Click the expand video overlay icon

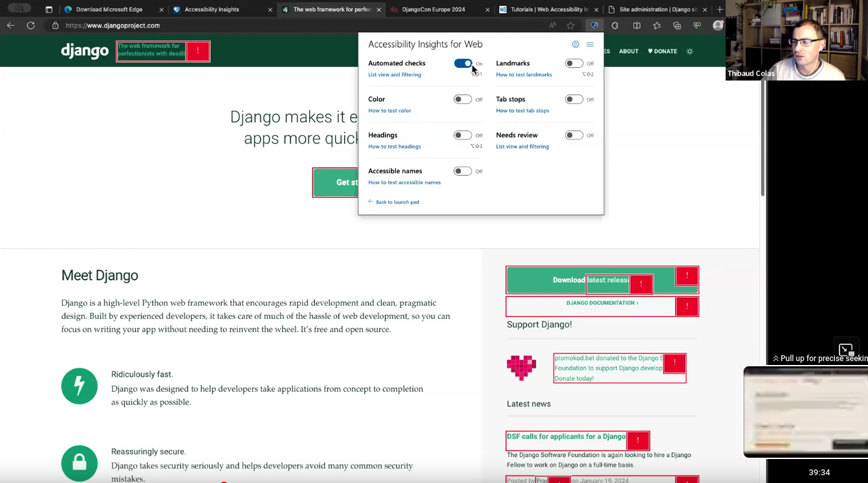pyautogui.click(x=845, y=350)
